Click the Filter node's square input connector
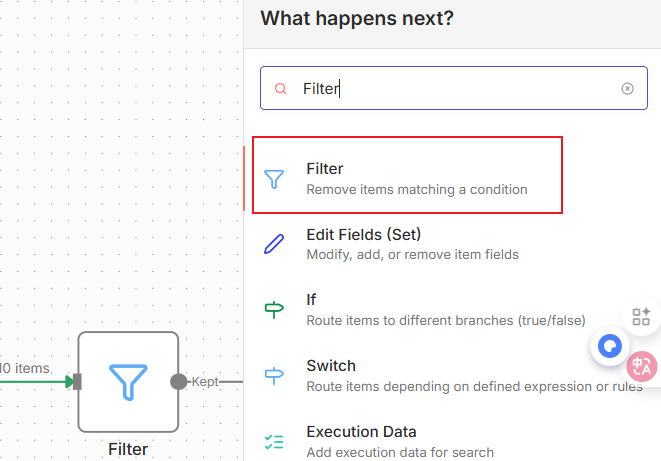Screen dimensions: 661x461 pos(77,381)
